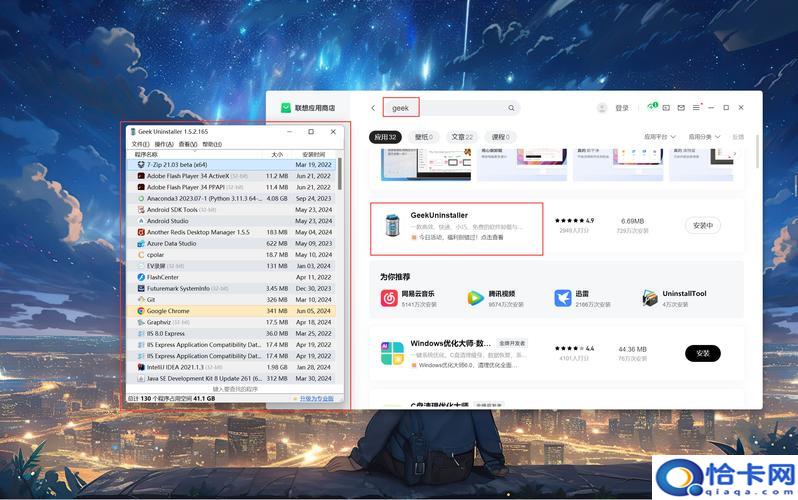Screen dimensions: 798x500
Task: Go back with the app store arrow
Action: (373, 108)
